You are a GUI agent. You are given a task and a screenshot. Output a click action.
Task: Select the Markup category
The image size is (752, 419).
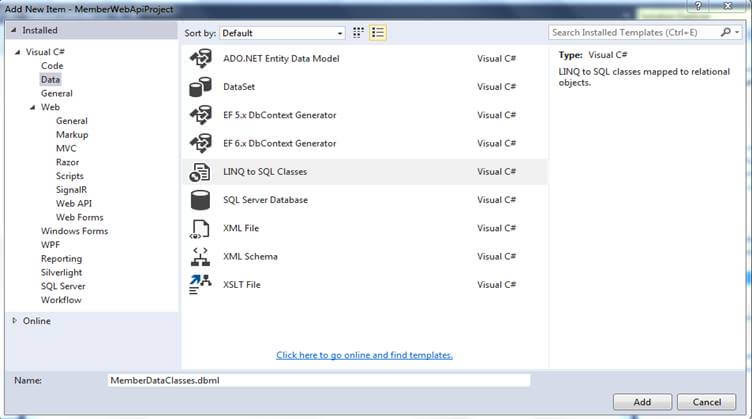[72, 135]
